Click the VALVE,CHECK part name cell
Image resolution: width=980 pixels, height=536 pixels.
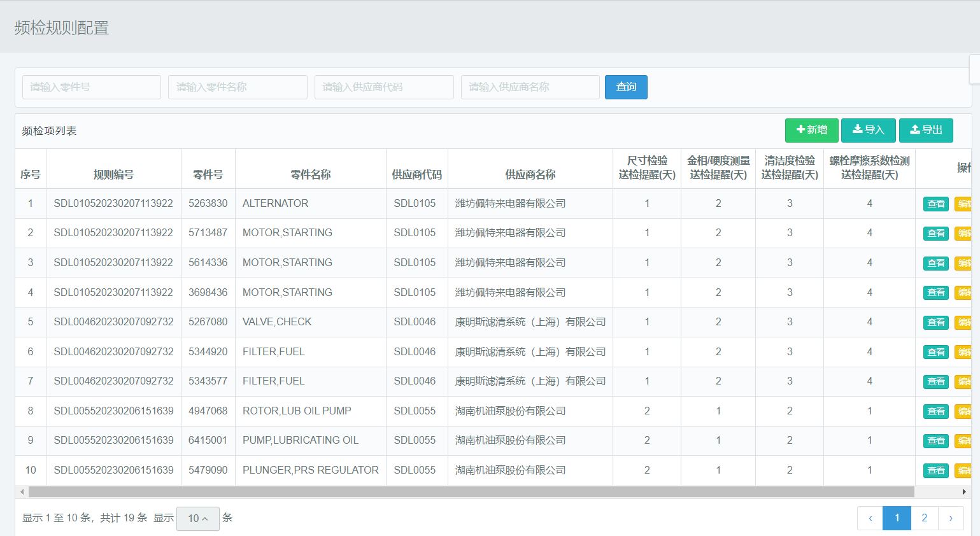pos(311,322)
